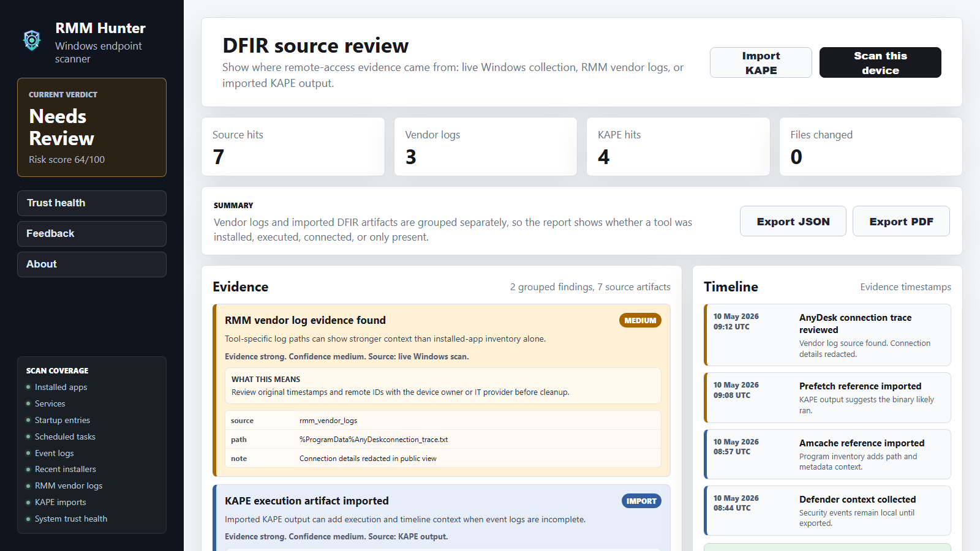
Task: Export the report as PDF
Action: 901,221
